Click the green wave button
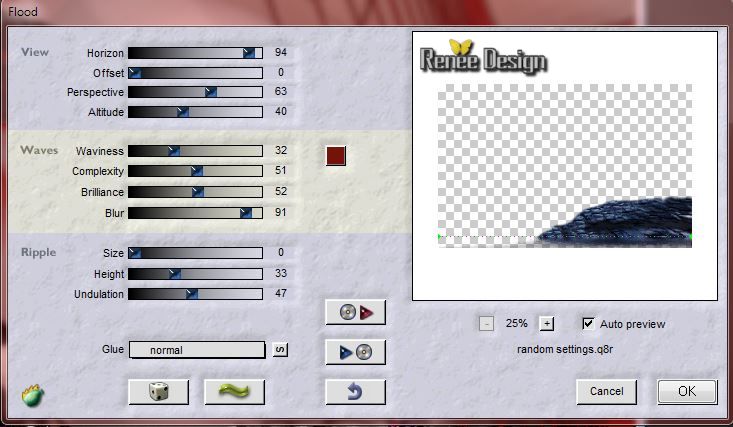 coord(235,391)
